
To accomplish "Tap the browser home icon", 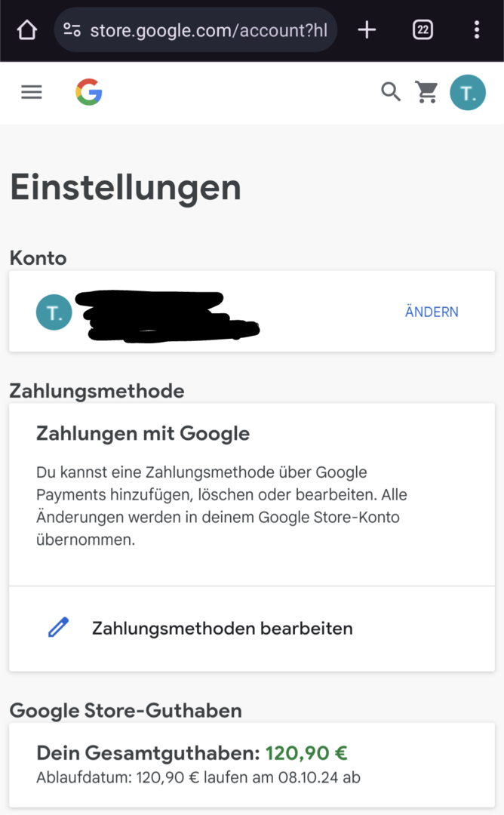I will pos(27,30).
